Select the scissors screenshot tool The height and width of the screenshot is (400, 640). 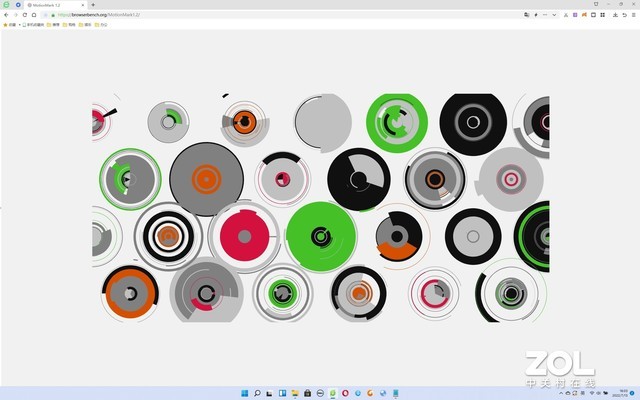pyautogui.click(x=566, y=15)
